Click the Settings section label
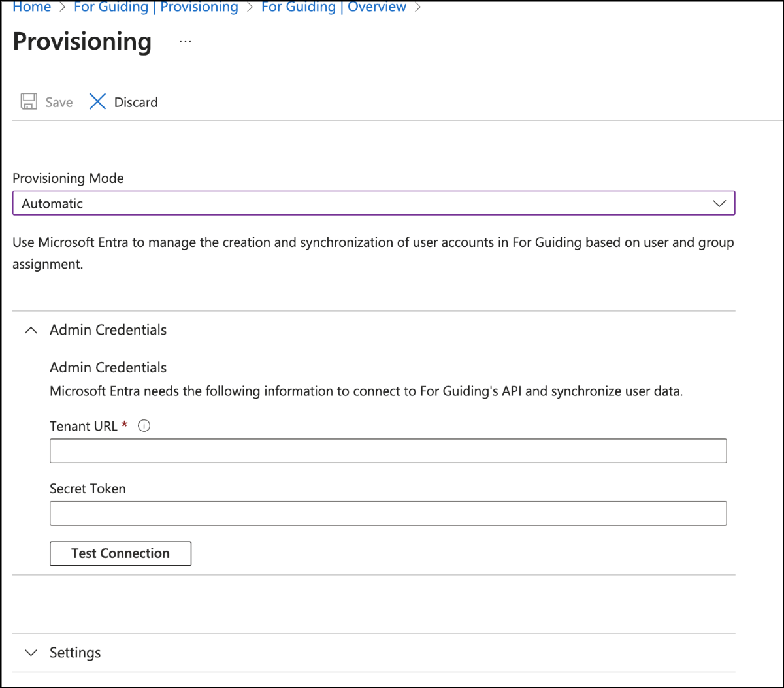The image size is (784, 688). (x=75, y=653)
